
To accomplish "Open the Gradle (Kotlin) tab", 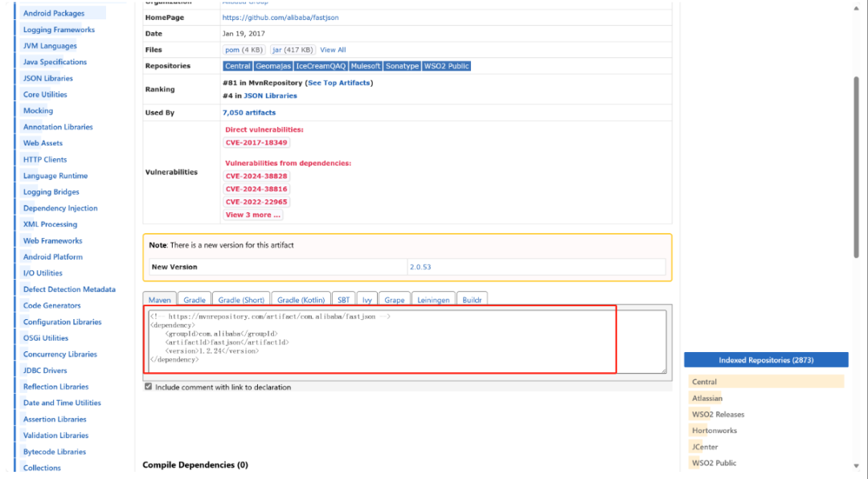I will [301, 300].
